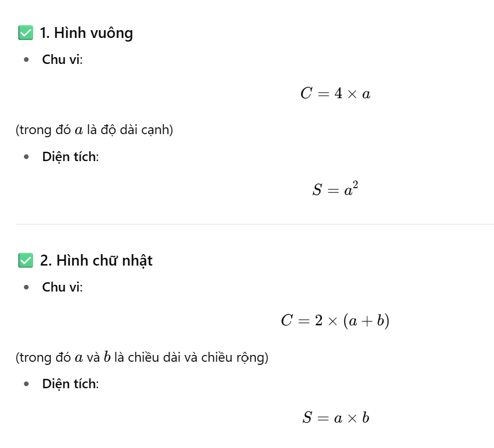Click the bullet dot before the square's Chu vi
Viewport: 494px width, 448px height.
tap(27, 60)
